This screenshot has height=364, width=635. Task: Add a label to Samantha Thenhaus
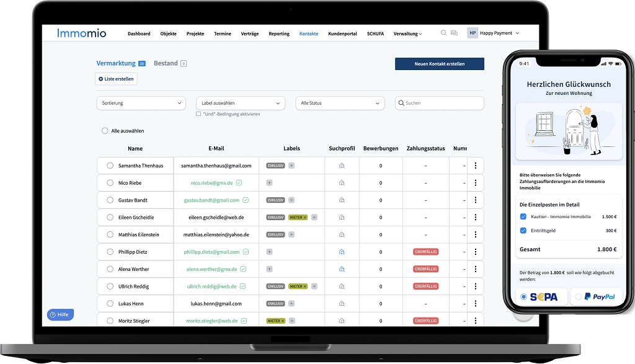click(x=291, y=166)
